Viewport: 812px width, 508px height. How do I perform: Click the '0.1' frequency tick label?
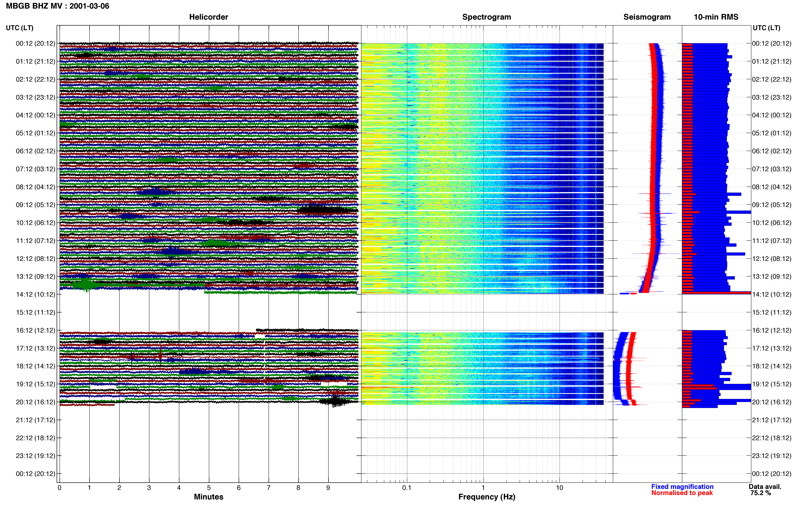click(407, 487)
